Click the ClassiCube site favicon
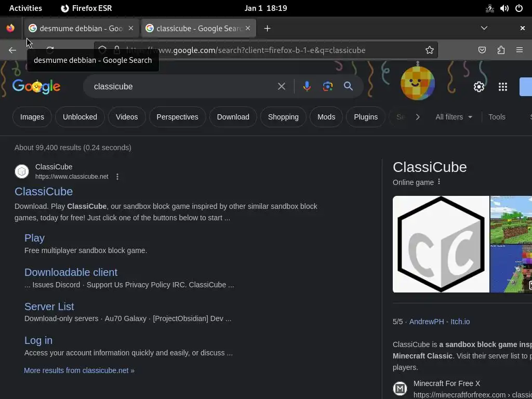The width and height of the screenshot is (532, 399). [x=22, y=171]
